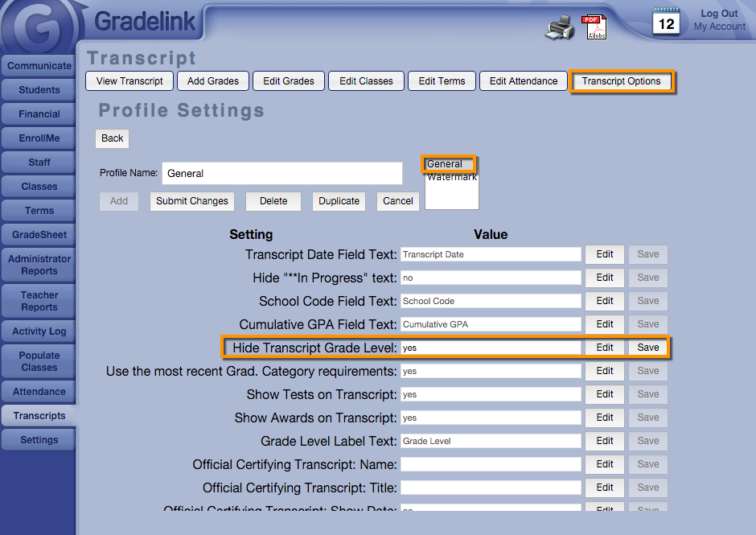Save the Hide Transcript Grade Level setting
This screenshot has height=535, width=756.
click(647, 348)
